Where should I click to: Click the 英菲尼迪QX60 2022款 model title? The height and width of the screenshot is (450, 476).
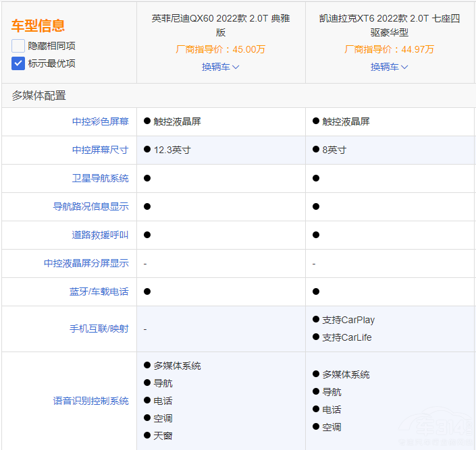[x=221, y=25]
